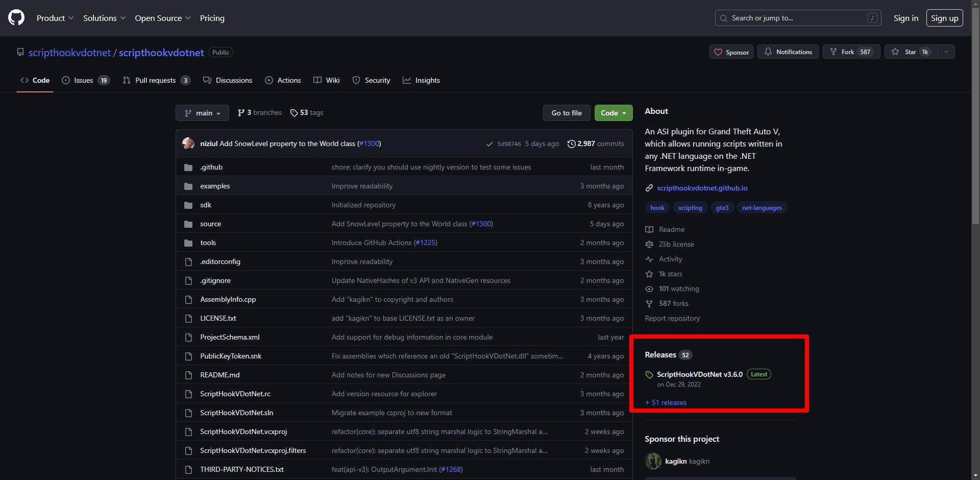Open the source folder
This screenshot has width=980, height=480.
tap(210, 224)
